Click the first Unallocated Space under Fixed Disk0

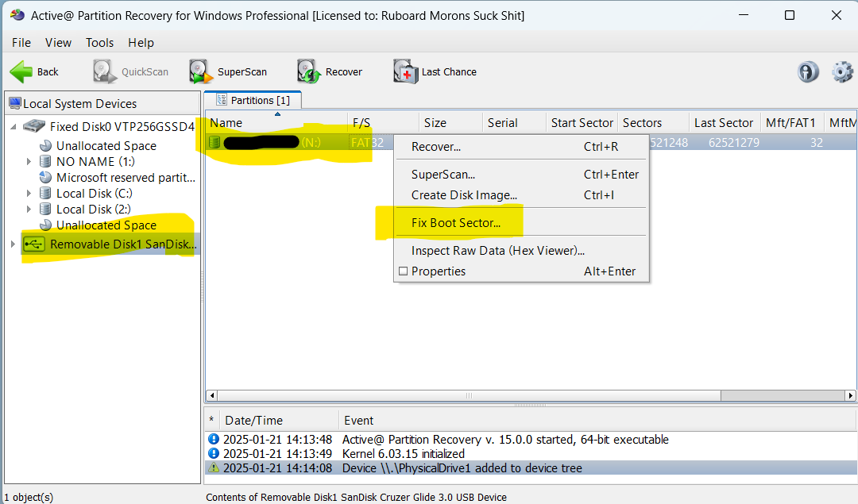(106, 146)
